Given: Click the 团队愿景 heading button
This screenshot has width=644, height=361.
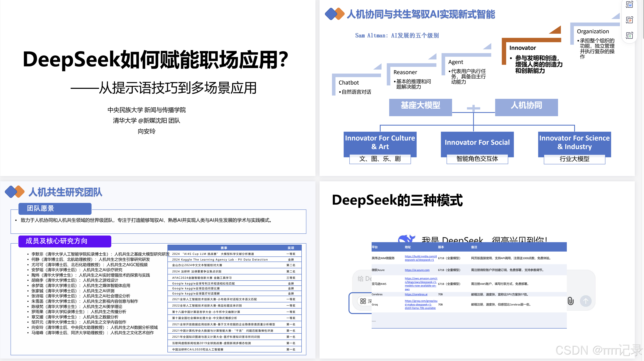Looking at the screenshot, I should [55, 208].
